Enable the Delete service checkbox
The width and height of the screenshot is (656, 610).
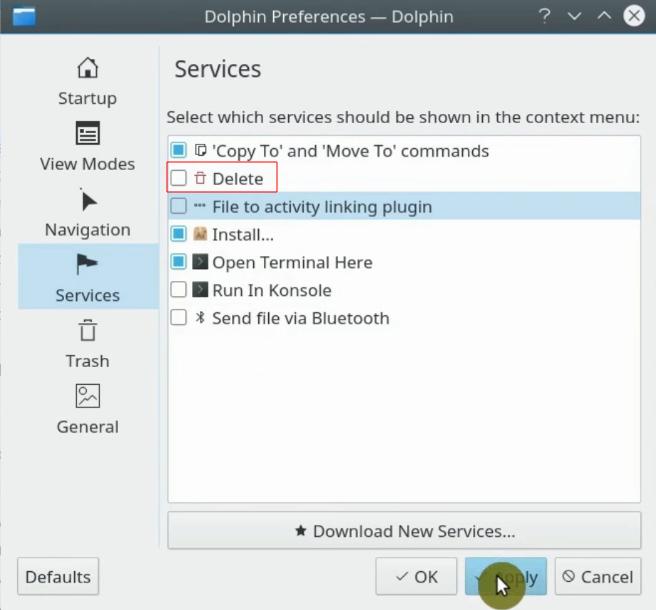tap(179, 178)
